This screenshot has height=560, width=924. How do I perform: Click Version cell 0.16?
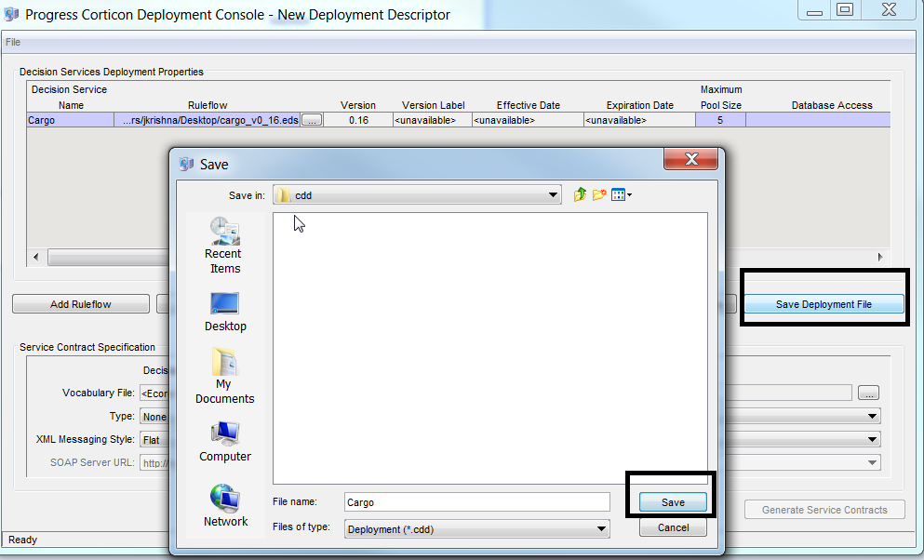pos(358,120)
